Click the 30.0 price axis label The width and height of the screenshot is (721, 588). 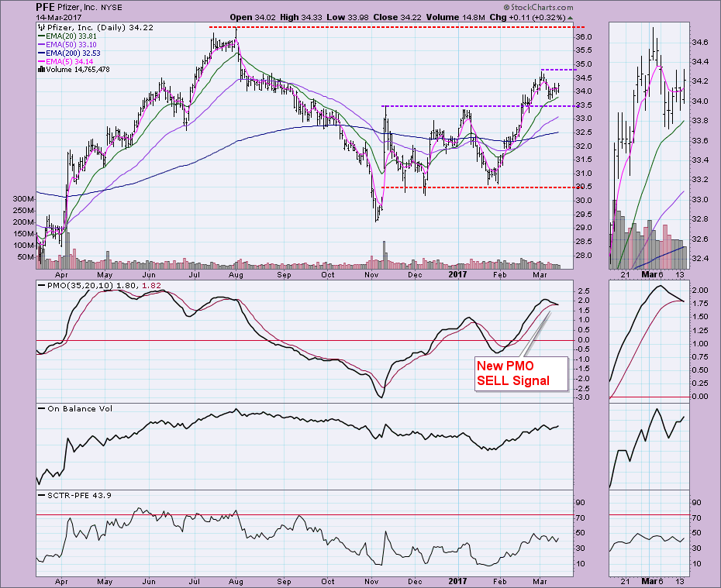click(584, 201)
